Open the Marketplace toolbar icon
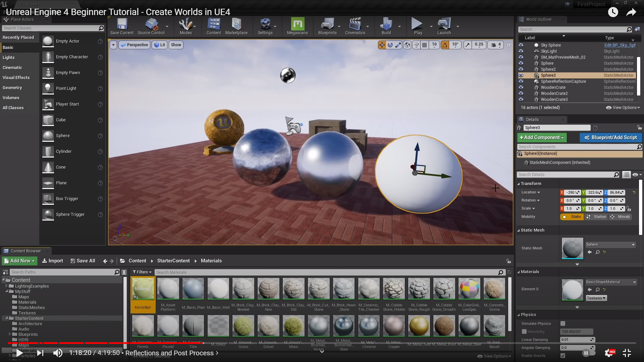Screen dimensions: 644x362 point(236,26)
